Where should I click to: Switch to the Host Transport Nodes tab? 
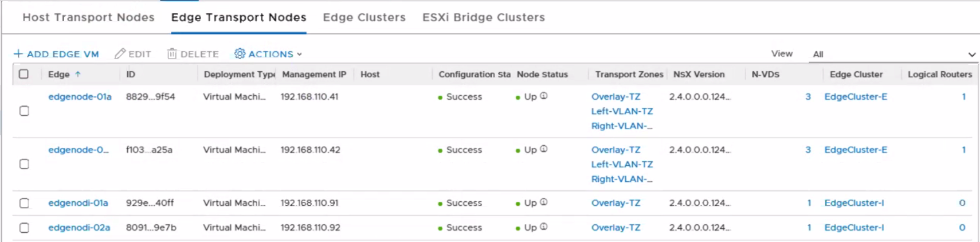[x=88, y=17]
